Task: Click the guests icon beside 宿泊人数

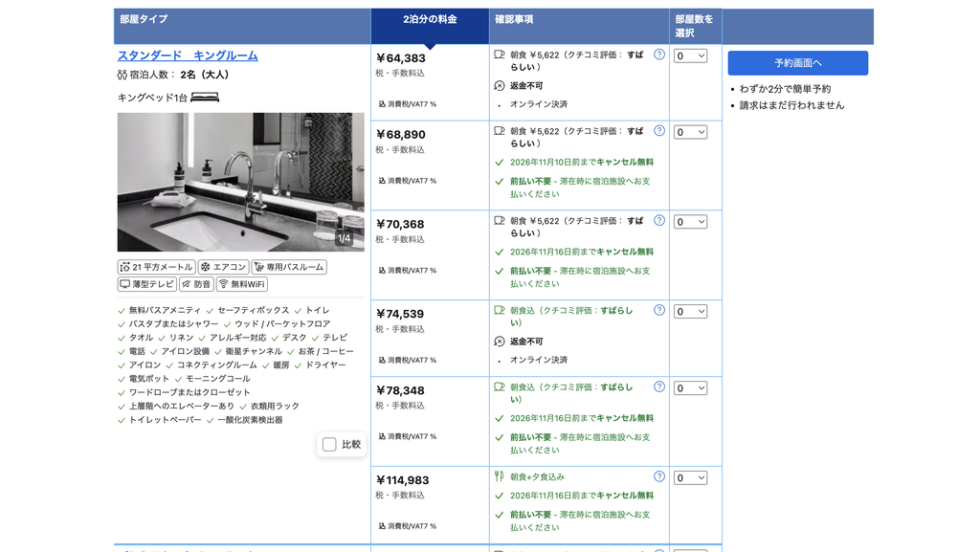Action: click(122, 75)
